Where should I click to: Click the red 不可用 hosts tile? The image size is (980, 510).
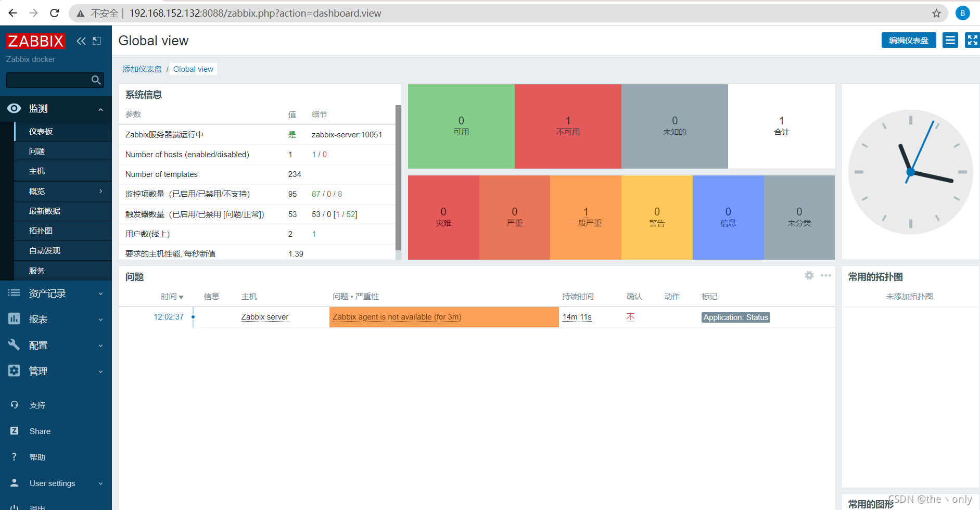pos(568,126)
